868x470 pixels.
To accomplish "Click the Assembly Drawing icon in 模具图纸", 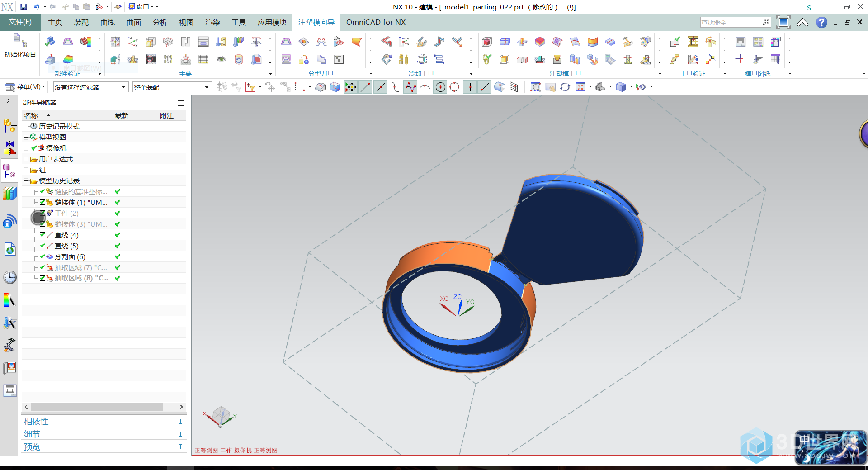I will [x=741, y=42].
